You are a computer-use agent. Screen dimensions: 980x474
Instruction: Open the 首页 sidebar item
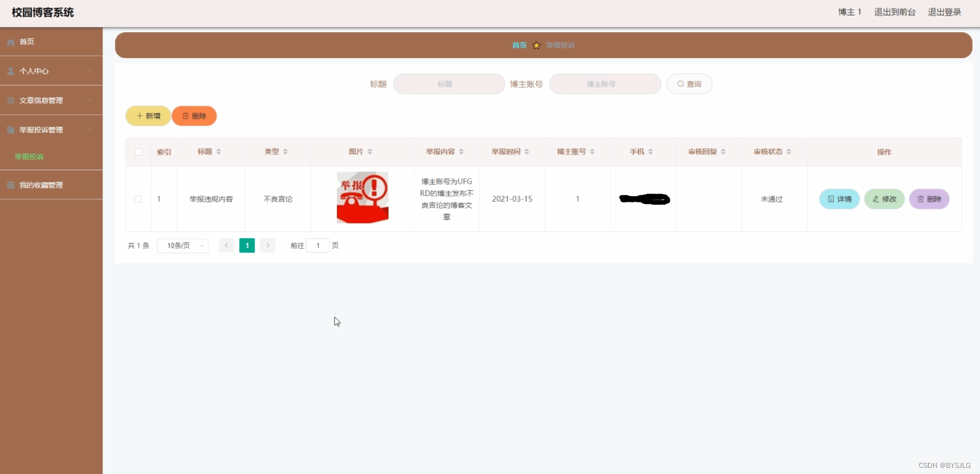(x=51, y=42)
